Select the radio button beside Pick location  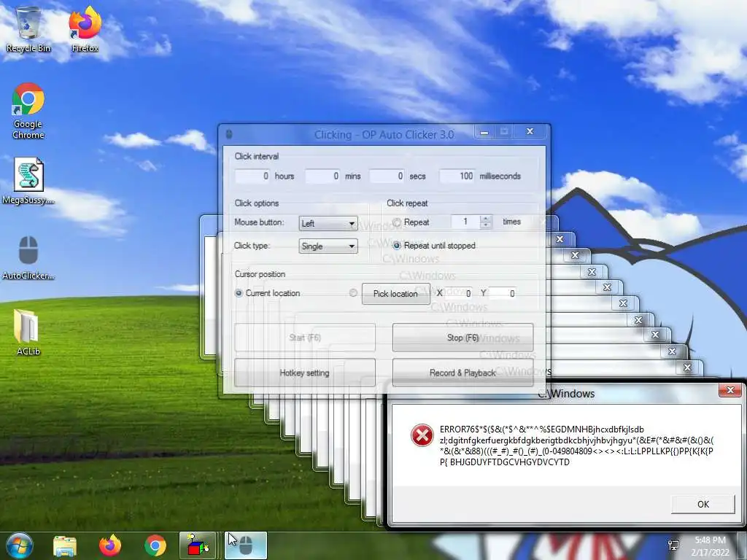click(353, 293)
